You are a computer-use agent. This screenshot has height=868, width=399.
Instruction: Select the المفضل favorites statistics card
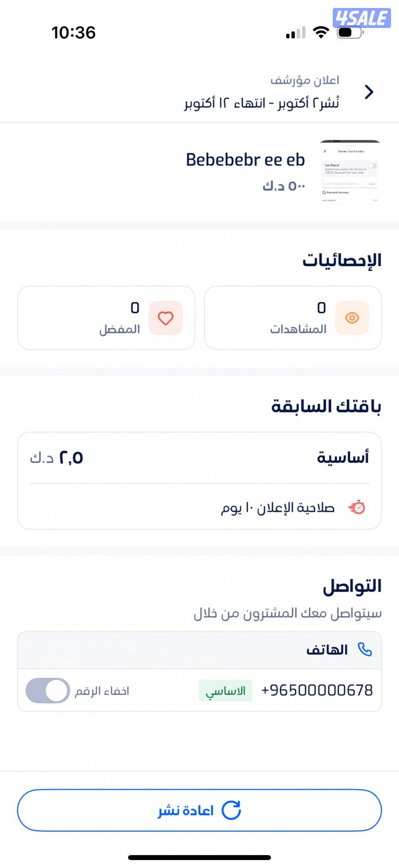(106, 318)
